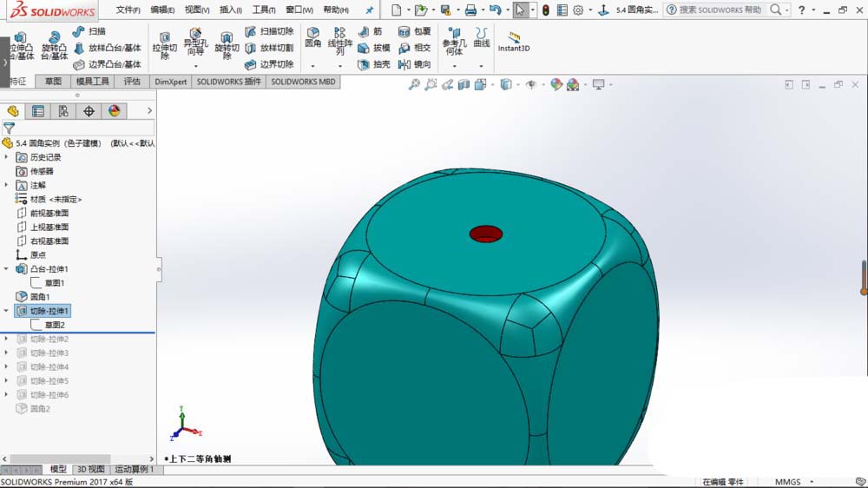Toggle Instant3D mode
Screen dimensions: 868x488
(x=514, y=42)
